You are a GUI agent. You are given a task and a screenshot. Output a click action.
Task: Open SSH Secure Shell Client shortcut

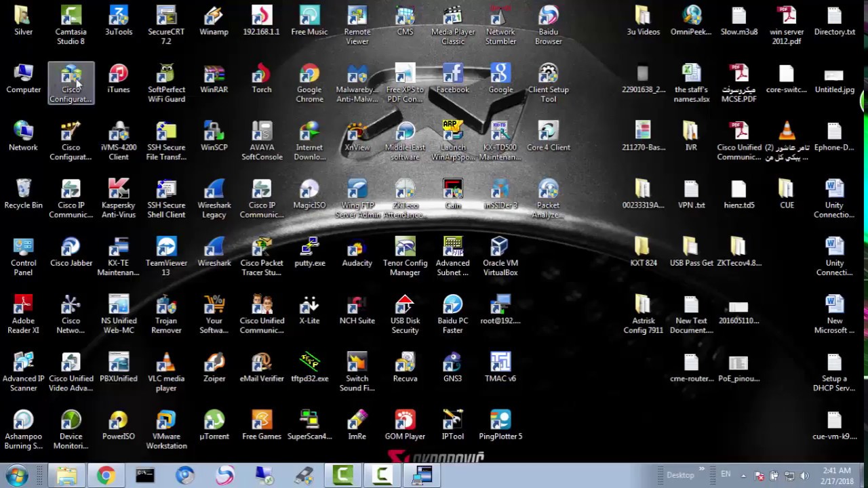point(166,198)
